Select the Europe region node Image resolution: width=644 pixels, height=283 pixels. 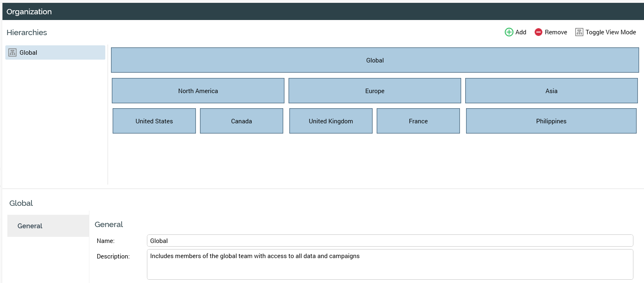[375, 91]
